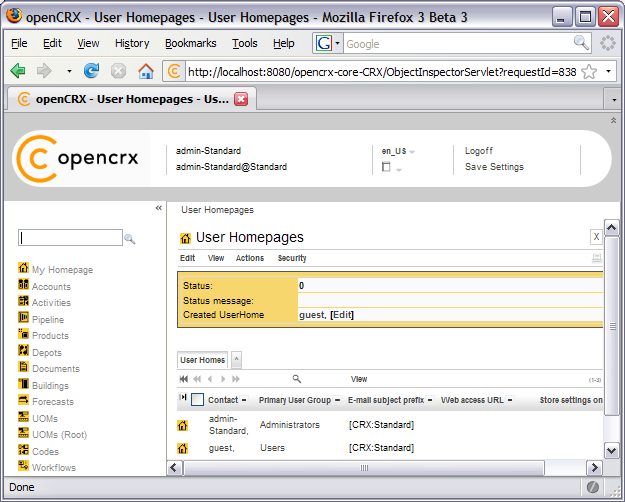Viewport: 625px width, 502px height.
Task: Toggle the Contact column minus control
Action: 244,400
